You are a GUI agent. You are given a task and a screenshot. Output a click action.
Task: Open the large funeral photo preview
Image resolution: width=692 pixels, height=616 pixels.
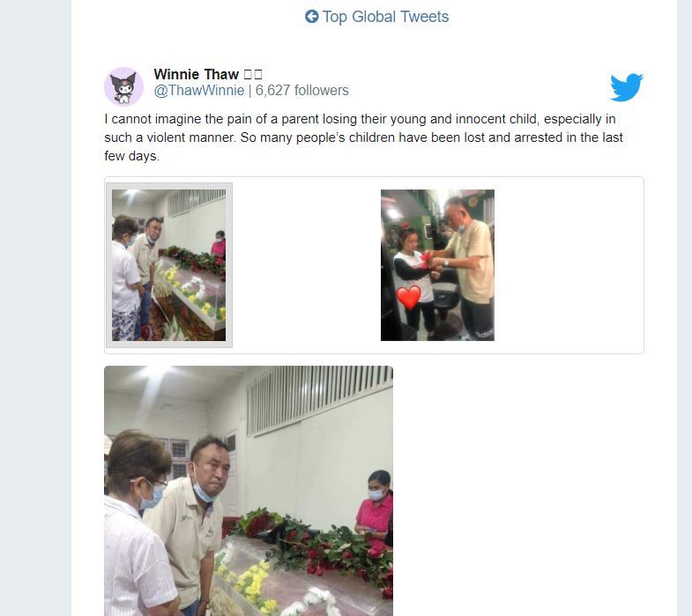[249, 491]
